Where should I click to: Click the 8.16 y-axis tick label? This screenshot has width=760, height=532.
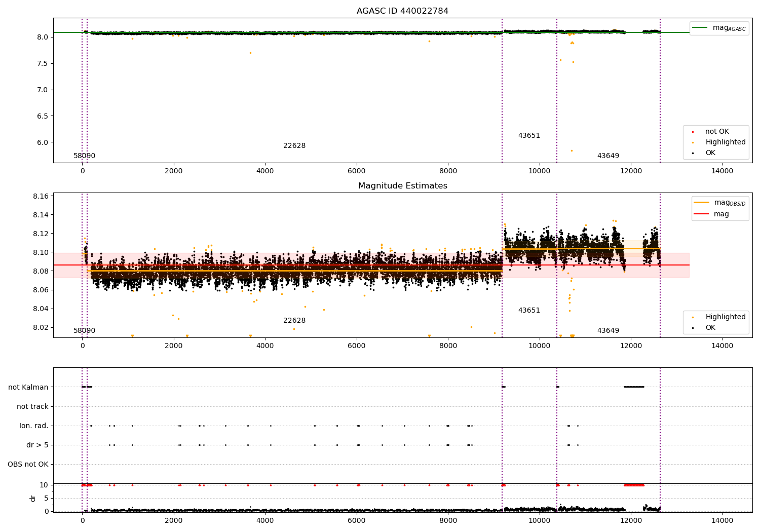[x=41, y=196]
